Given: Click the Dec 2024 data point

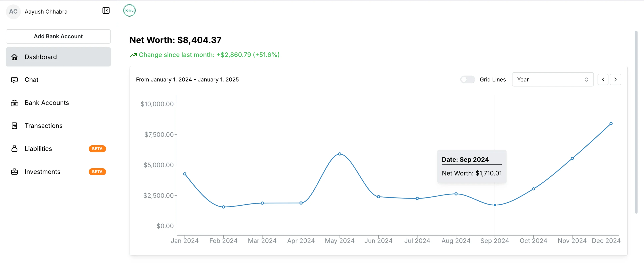Looking at the screenshot, I should click(611, 124).
